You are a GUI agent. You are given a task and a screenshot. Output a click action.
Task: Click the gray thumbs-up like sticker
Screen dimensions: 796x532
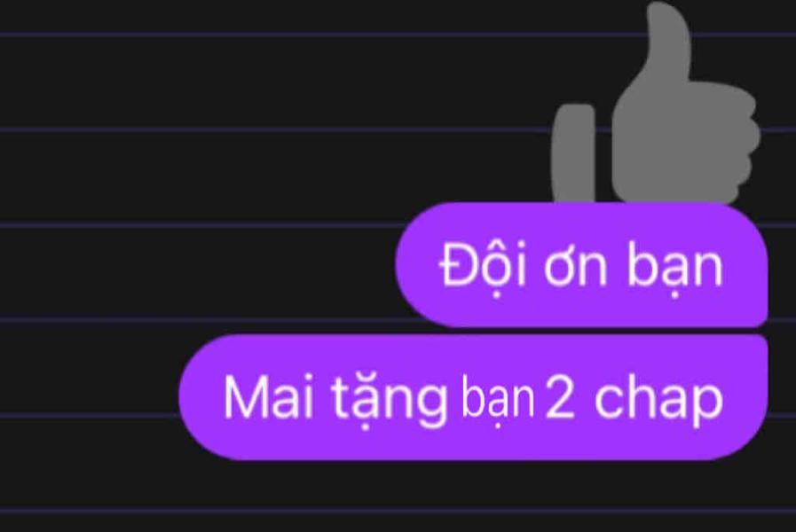pos(656,104)
